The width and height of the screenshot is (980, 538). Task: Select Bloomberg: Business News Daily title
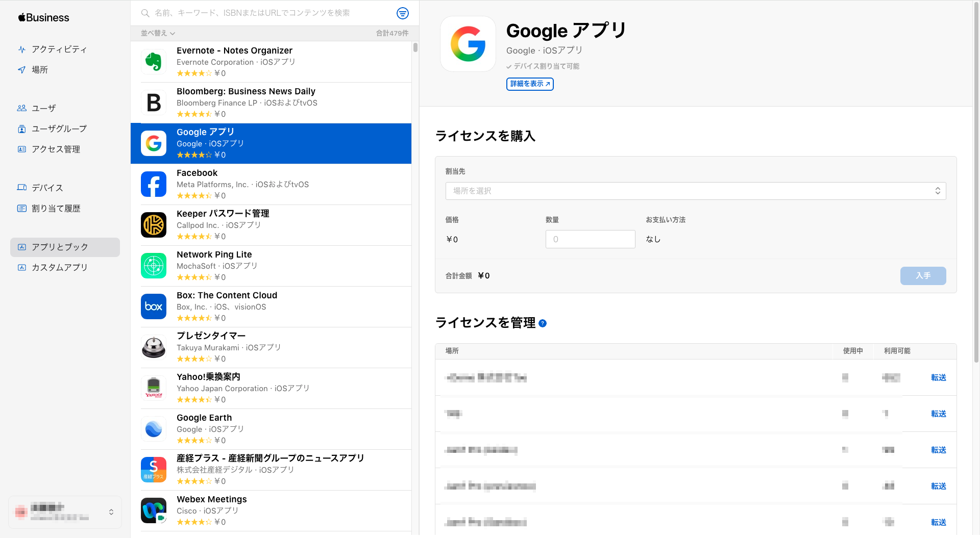click(x=246, y=91)
